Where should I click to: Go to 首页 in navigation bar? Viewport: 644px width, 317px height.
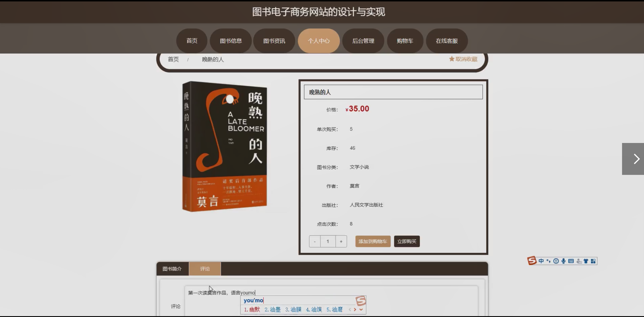[x=192, y=41]
